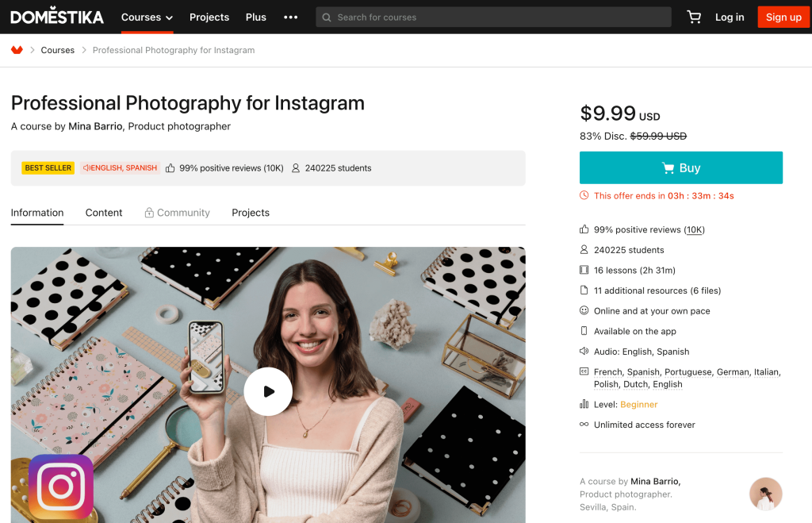Click the BEST SELLER badge

point(48,168)
